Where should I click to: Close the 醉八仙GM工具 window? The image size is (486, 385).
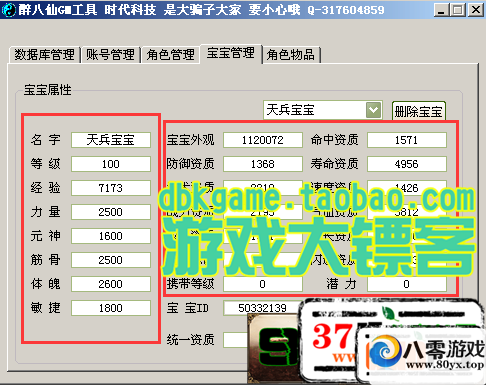(x=476, y=10)
